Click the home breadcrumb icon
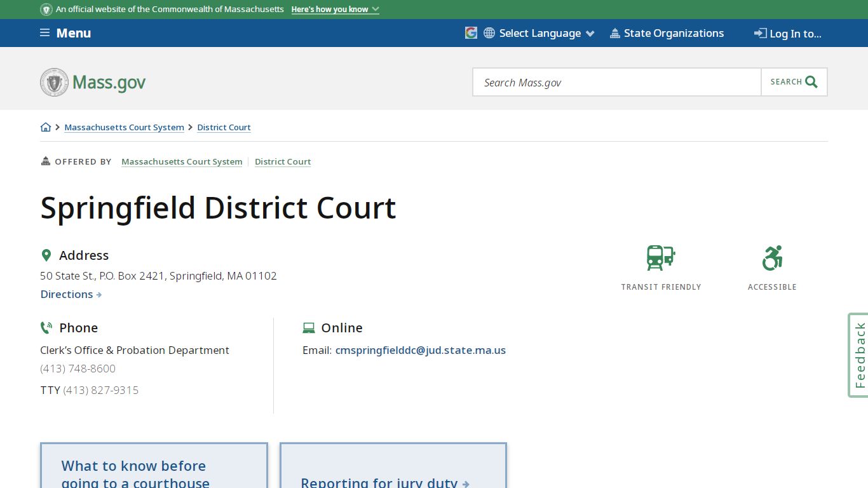 pyautogui.click(x=46, y=127)
